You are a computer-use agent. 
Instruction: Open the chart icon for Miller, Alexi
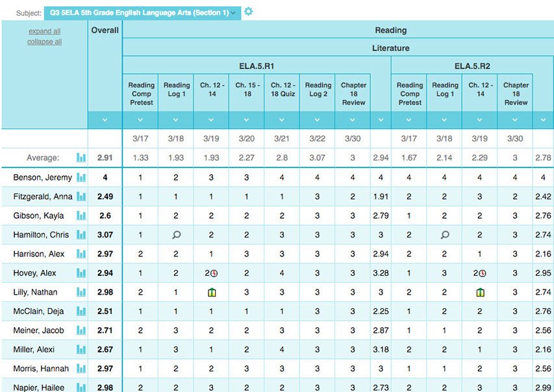coord(81,349)
